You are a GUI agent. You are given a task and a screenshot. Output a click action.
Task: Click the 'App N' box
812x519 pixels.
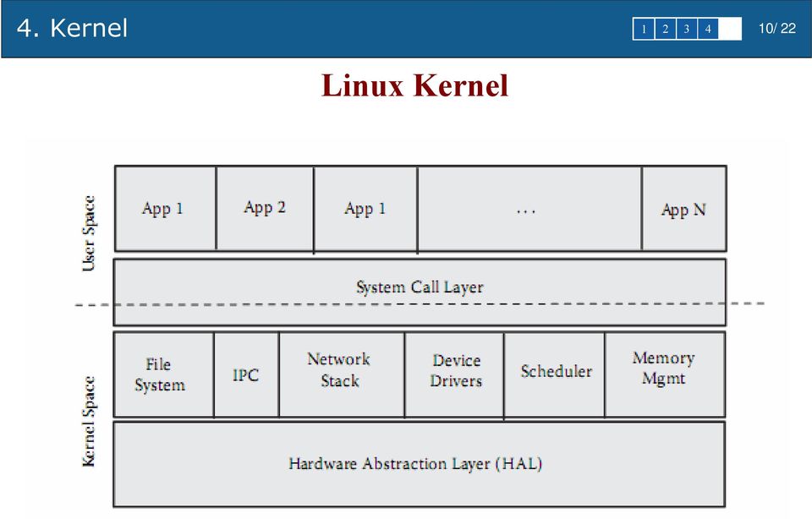(684, 209)
